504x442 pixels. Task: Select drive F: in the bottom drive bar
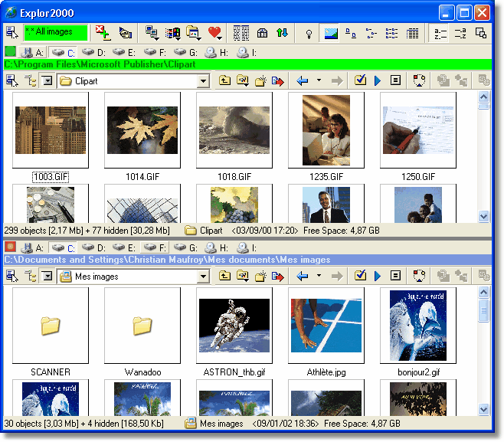[x=155, y=247]
